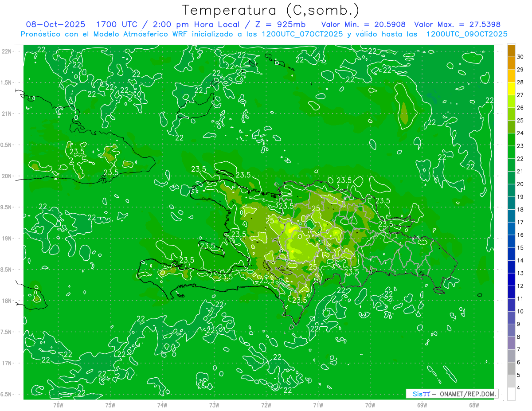The width and height of the screenshot is (532, 411).
Task: Click the 'Sis' logo text in the credit box
Action: (x=418, y=394)
